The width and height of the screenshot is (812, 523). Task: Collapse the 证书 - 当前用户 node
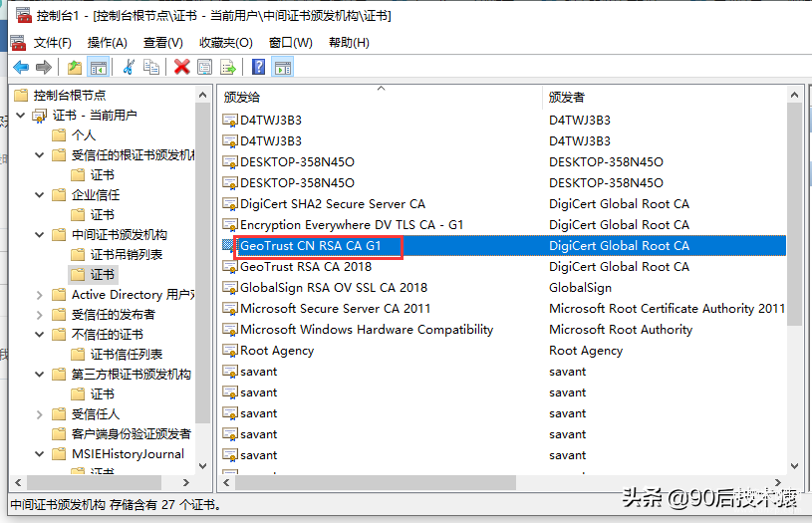click(x=21, y=115)
